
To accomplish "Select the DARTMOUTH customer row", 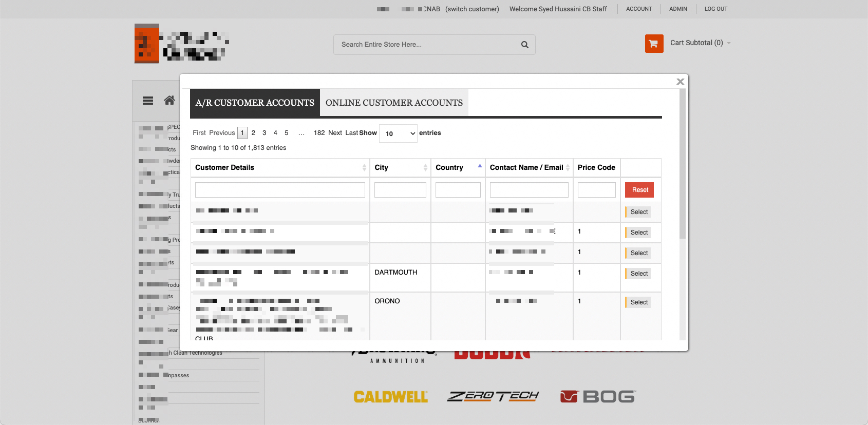I will [x=638, y=274].
